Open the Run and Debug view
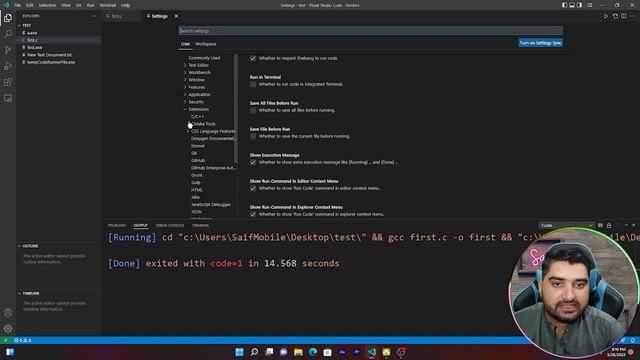Screen dimensions: 640x360 point(8,66)
